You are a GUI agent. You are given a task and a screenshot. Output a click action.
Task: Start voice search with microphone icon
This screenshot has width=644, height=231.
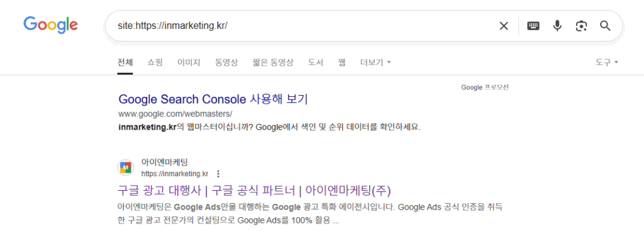point(557,26)
